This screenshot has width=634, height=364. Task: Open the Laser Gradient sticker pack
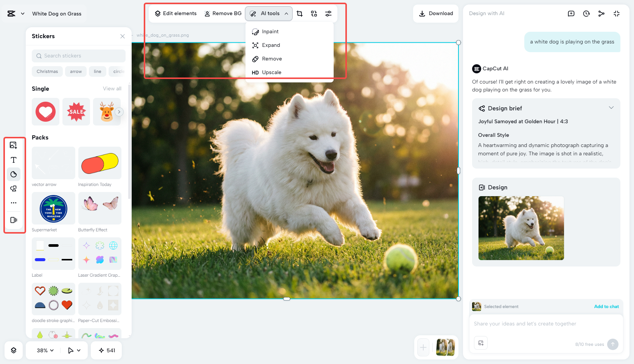click(100, 254)
